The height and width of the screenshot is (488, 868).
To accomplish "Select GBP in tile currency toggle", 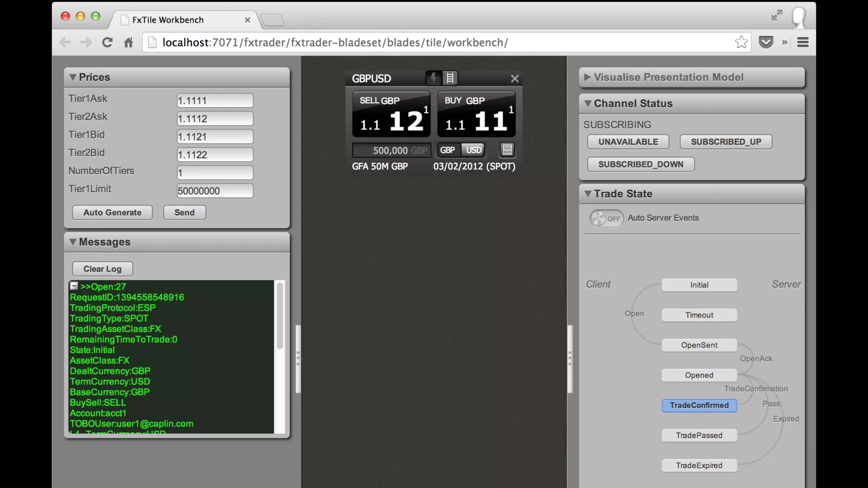I will click(448, 150).
